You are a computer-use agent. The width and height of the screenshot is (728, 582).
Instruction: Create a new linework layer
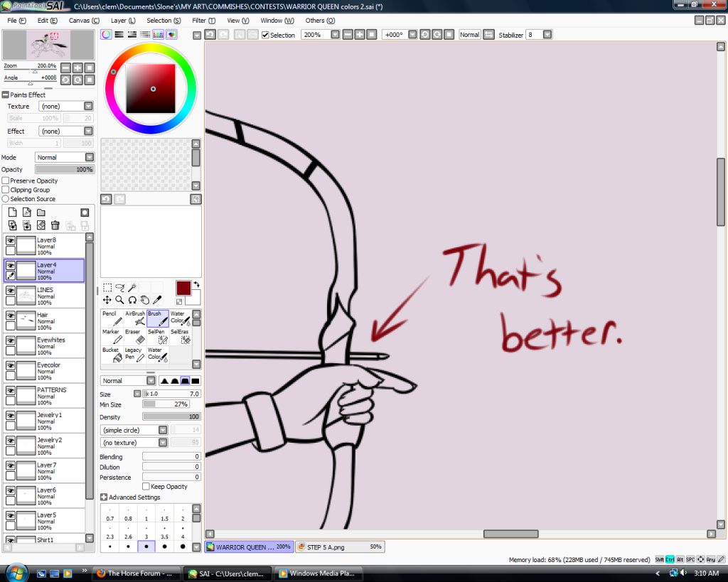pyautogui.click(x=27, y=212)
